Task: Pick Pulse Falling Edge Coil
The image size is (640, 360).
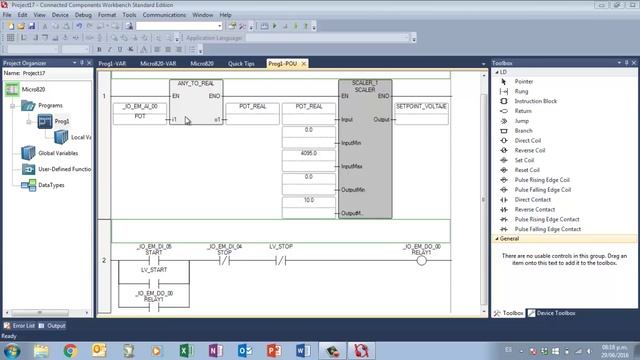Action: 542,190
